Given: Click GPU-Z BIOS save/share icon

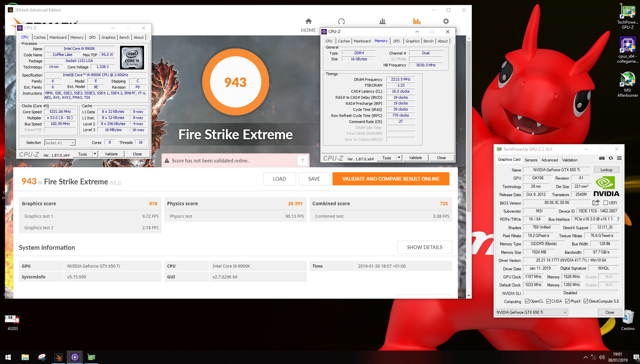Looking at the screenshot, I should (596, 203).
